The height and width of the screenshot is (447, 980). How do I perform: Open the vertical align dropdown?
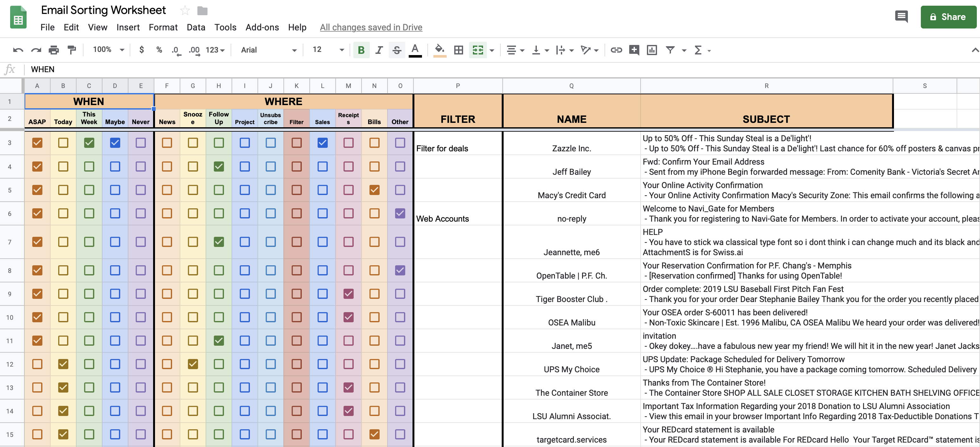pyautogui.click(x=540, y=50)
